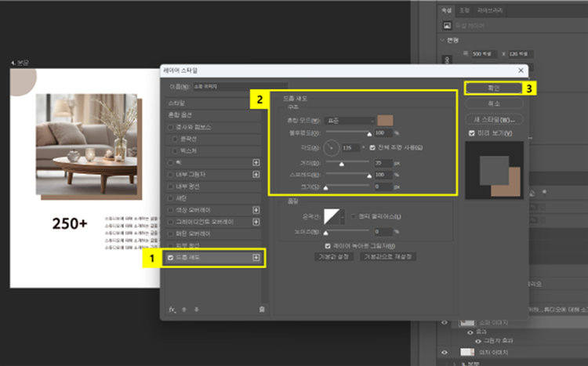Click the smart object icon in Properties panel

pyautogui.click(x=447, y=26)
